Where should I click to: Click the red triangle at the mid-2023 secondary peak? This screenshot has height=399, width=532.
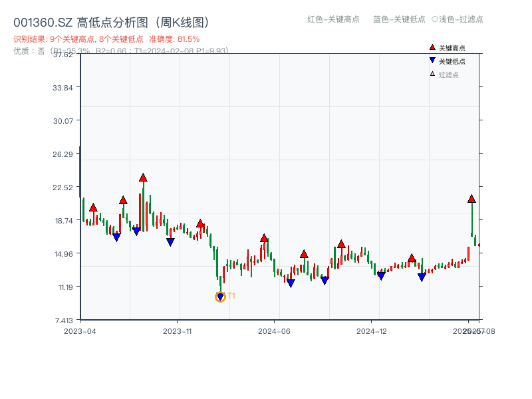pyautogui.click(x=123, y=199)
